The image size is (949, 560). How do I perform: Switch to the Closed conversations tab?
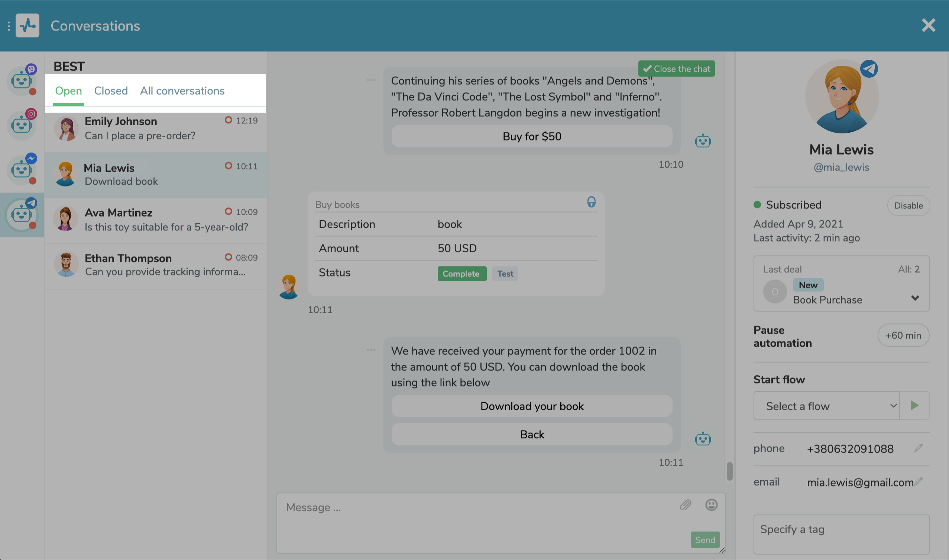111,90
